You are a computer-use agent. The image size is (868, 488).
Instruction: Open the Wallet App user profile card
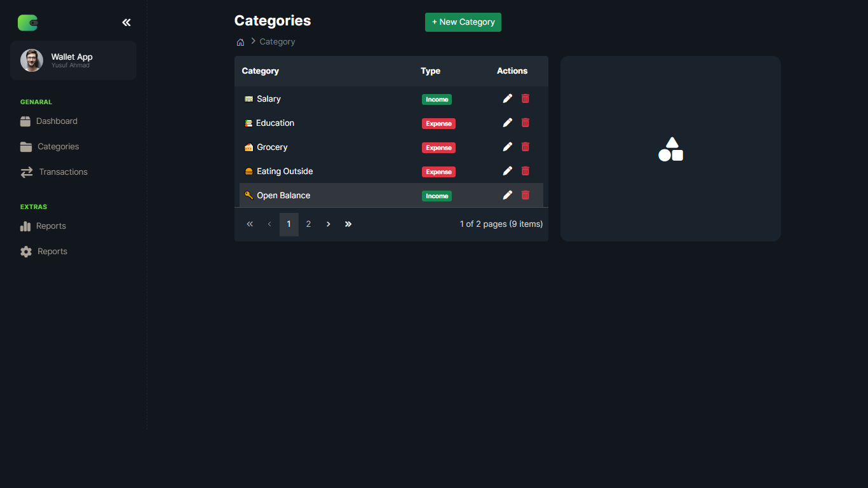(x=72, y=60)
